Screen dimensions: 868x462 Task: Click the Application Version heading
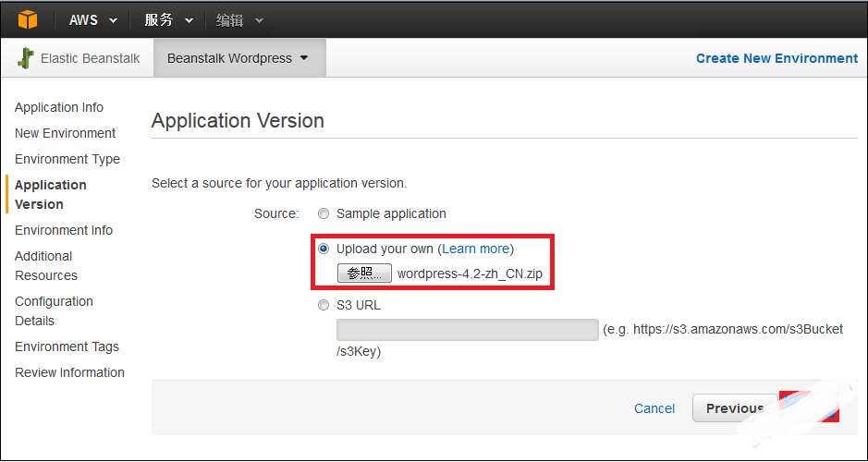pos(238,121)
